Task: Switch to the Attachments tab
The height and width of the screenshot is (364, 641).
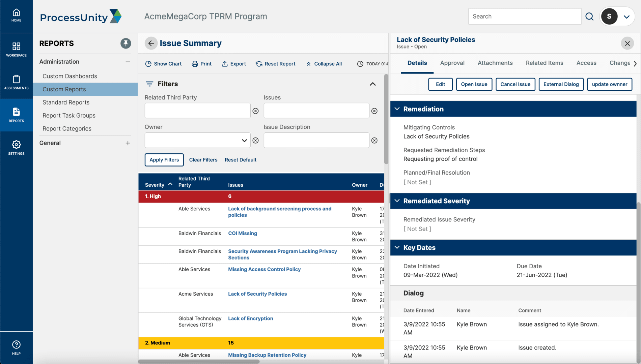Action: [495, 63]
